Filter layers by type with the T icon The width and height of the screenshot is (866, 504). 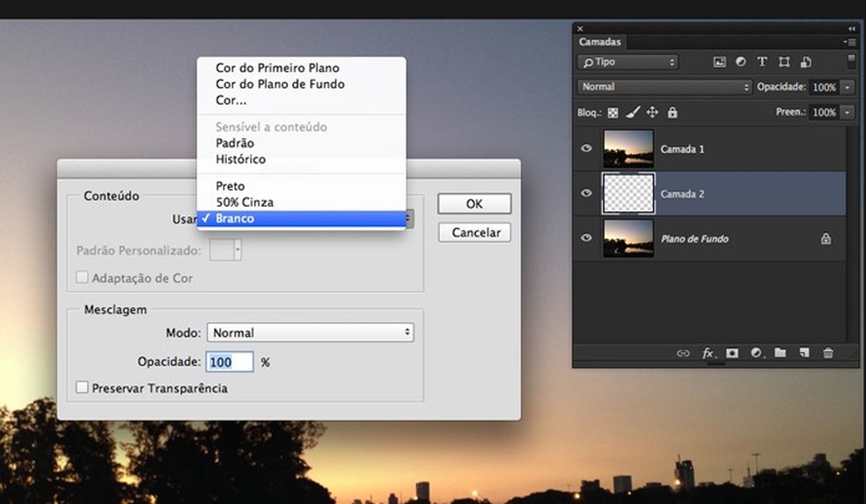762,62
